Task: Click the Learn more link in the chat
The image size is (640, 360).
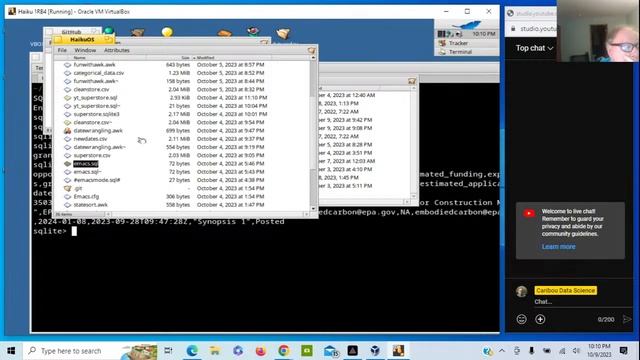Action: pos(558,247)
